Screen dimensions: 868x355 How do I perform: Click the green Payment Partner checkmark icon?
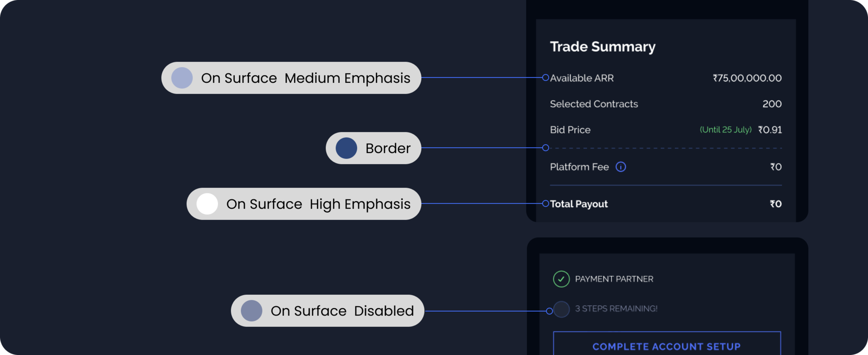(561, 279)
